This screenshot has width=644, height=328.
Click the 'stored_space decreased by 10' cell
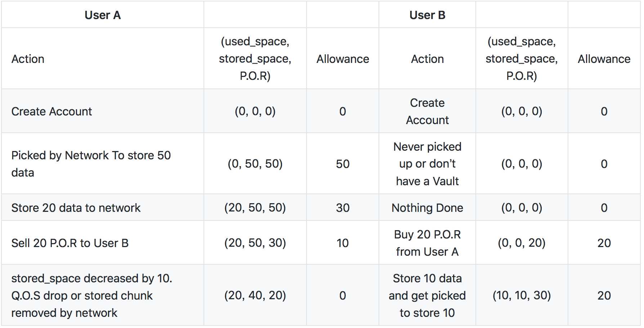(x=103, y=295)
